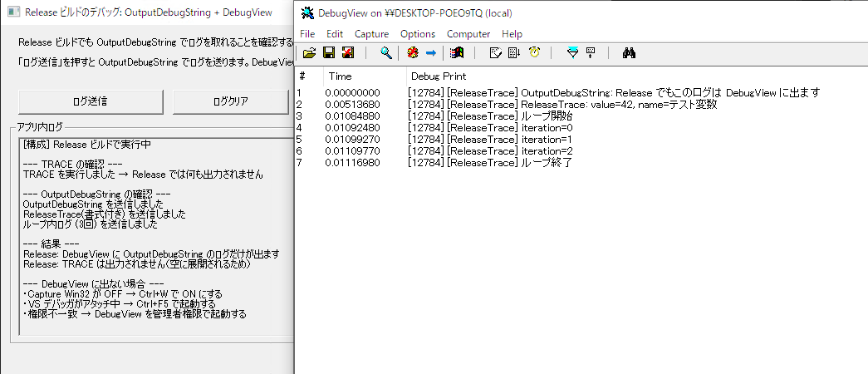Screen dimensions: 868x374
Task: Click the time value 0.01109770
Action: click(x=352, y=150)
